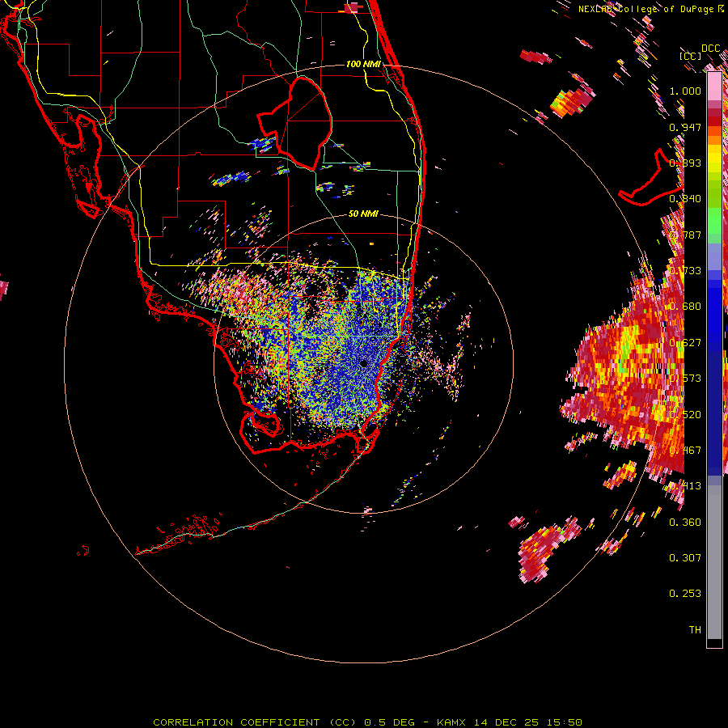The image size is (728, 728).
Task: Click the TH threshold label on legend
Action: coord(695,630)
